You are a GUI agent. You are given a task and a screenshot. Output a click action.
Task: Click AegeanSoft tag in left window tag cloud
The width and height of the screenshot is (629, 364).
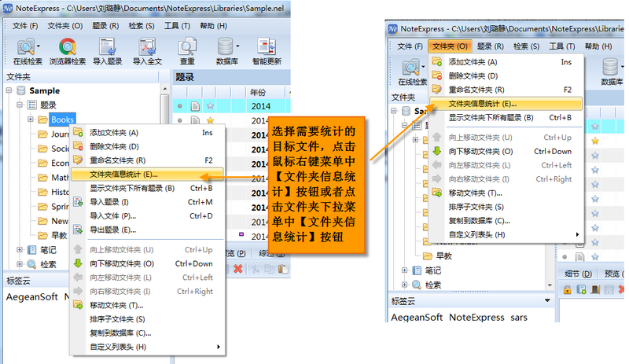pyautogui.click(x=32, y=297)
